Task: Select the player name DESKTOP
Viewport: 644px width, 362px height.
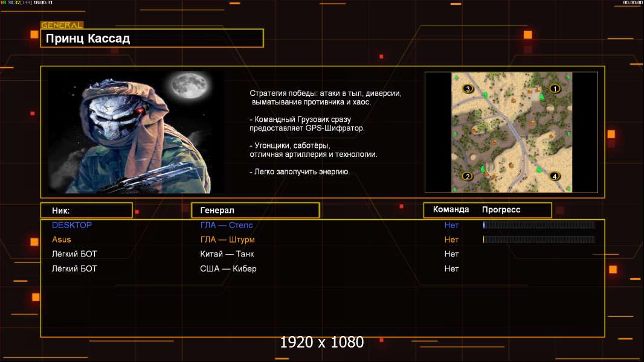Action: (72, 225)
